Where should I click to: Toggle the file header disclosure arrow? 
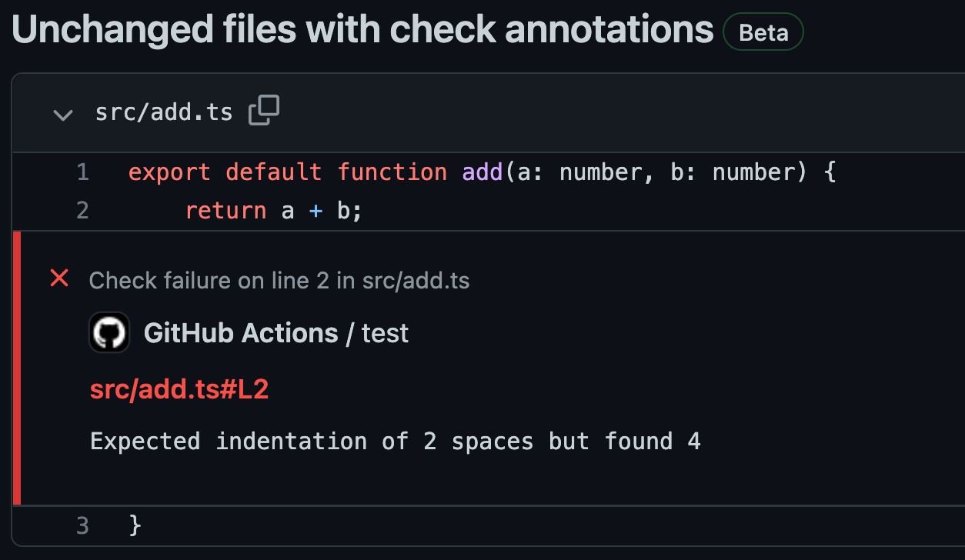[x=63, y=115]
